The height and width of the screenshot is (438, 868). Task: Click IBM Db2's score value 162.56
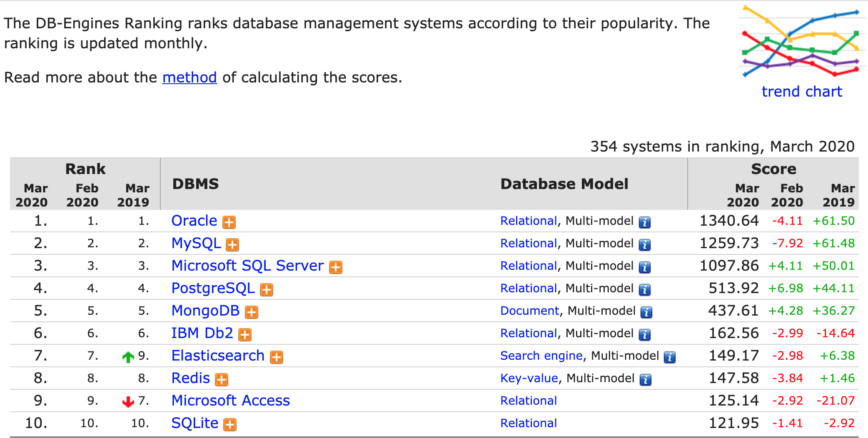(733, 333)
